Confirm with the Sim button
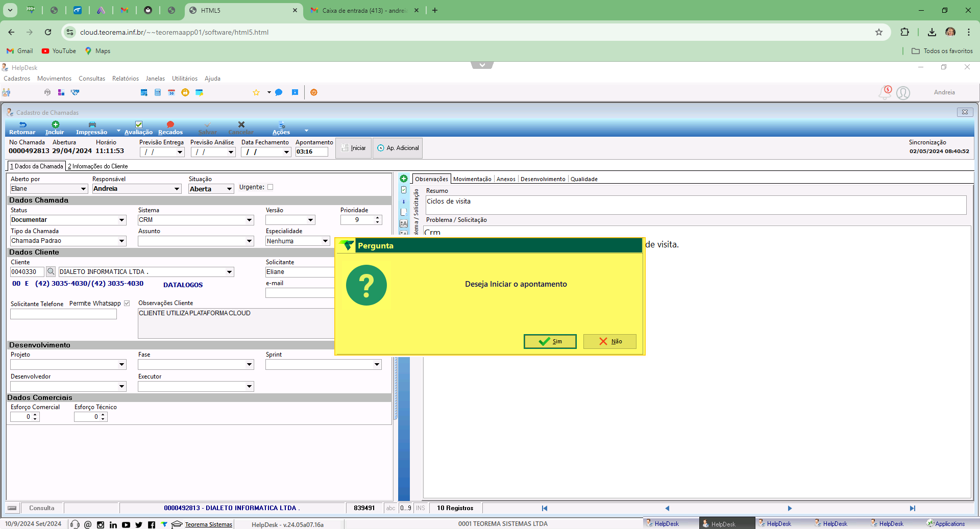The width and height of the screenshot is (980, 529). click(550, 341)
